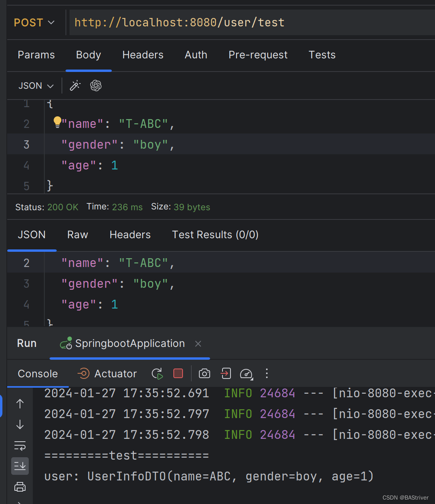The width and height of the screenshot is (435, 504).
Task: Expand the JSON body type dropdown
Action: click(36, 86)
